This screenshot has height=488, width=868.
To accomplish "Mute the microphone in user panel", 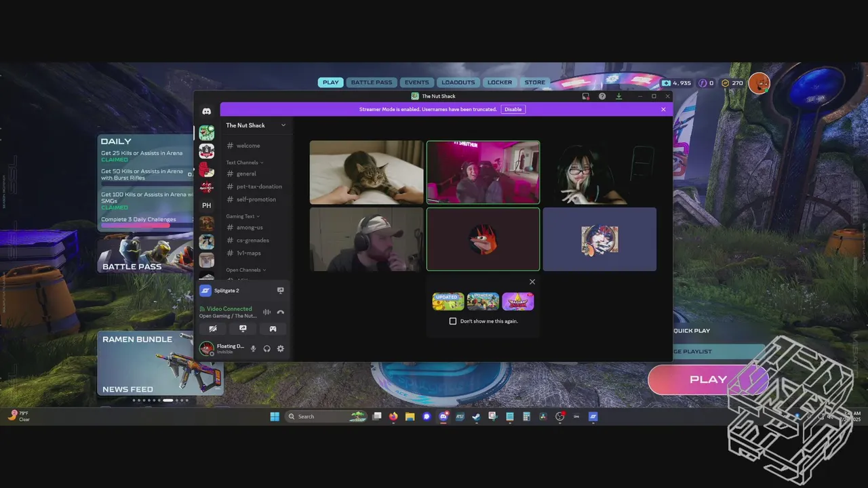I will click(x=254, y=348).
